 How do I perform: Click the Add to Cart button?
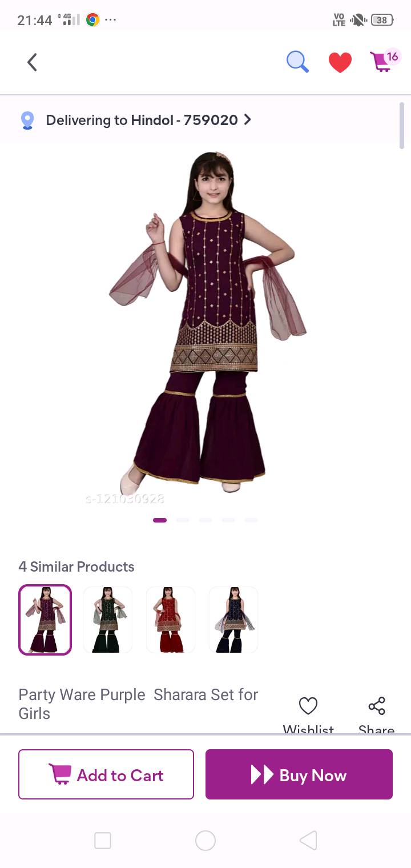click(x=106, y=774)
